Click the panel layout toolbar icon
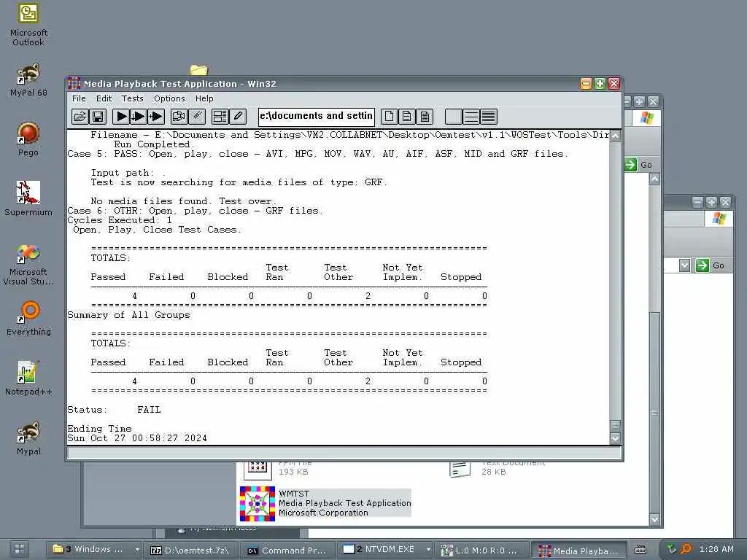 tap(220, 116)
